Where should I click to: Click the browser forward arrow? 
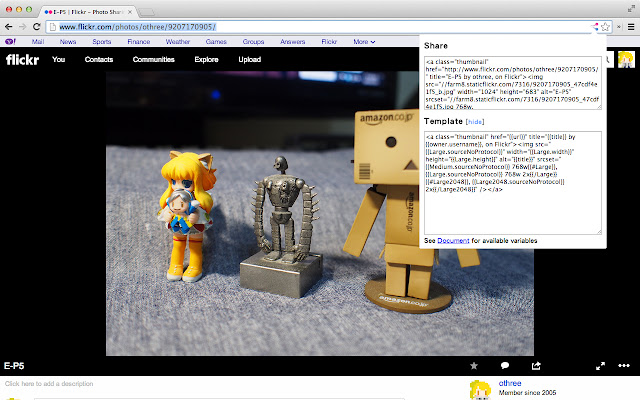point(22,27)
